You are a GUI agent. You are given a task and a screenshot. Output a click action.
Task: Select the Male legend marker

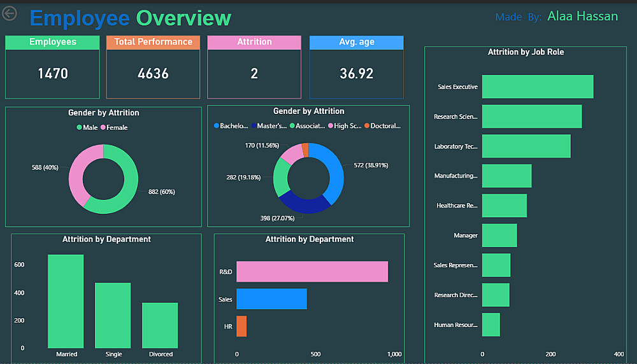pos(79,127)
